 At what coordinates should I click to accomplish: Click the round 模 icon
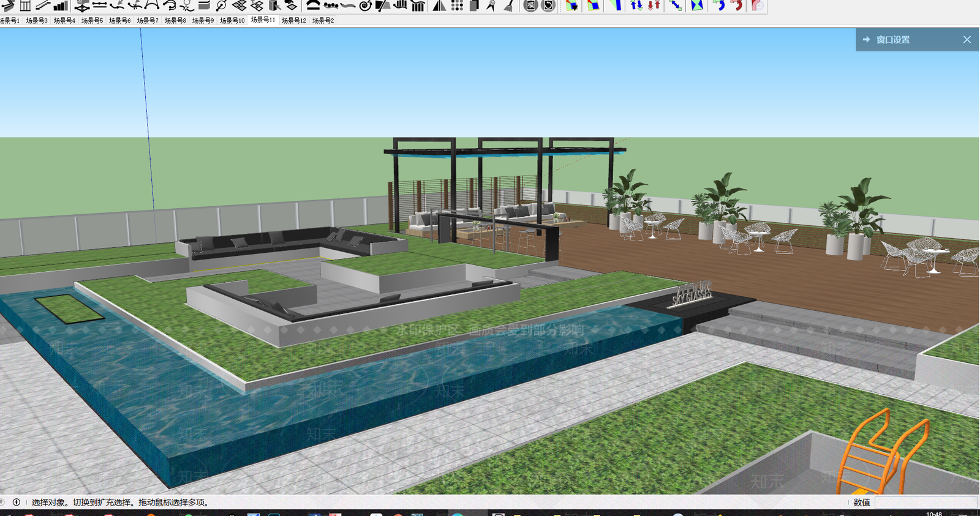tap(531, 6)
